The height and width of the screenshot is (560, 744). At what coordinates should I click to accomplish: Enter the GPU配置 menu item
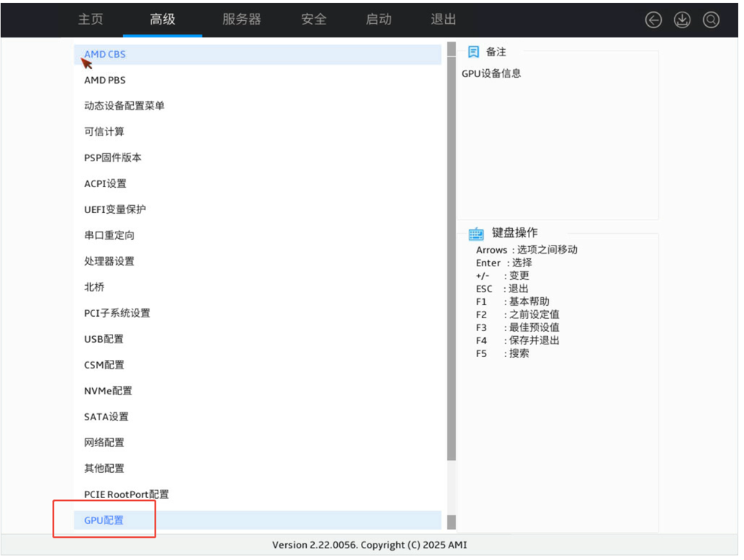[x=104, y=520]
